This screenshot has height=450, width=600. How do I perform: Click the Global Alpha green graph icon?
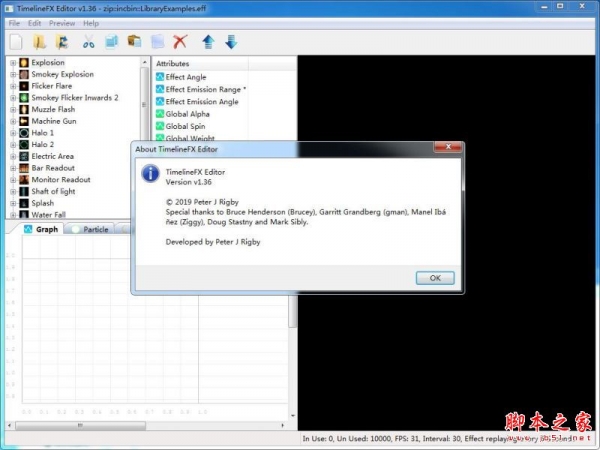point(160,114)
